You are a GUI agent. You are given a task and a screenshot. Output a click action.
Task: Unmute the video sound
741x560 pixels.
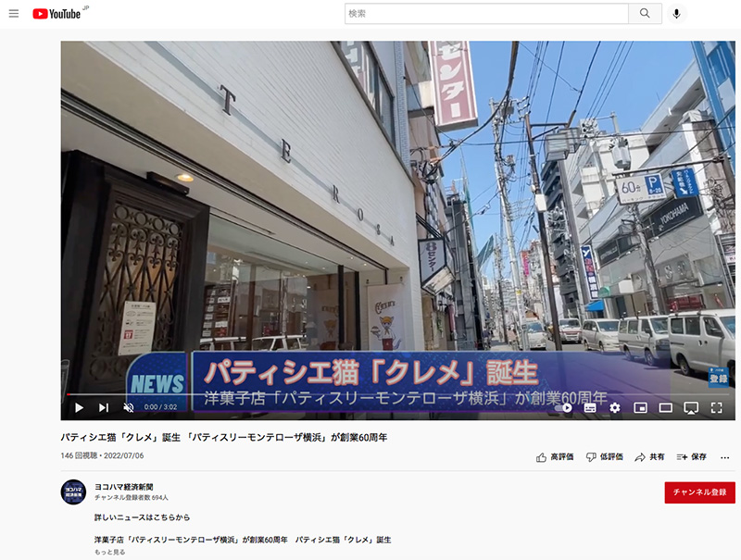[x=129, y=407]
